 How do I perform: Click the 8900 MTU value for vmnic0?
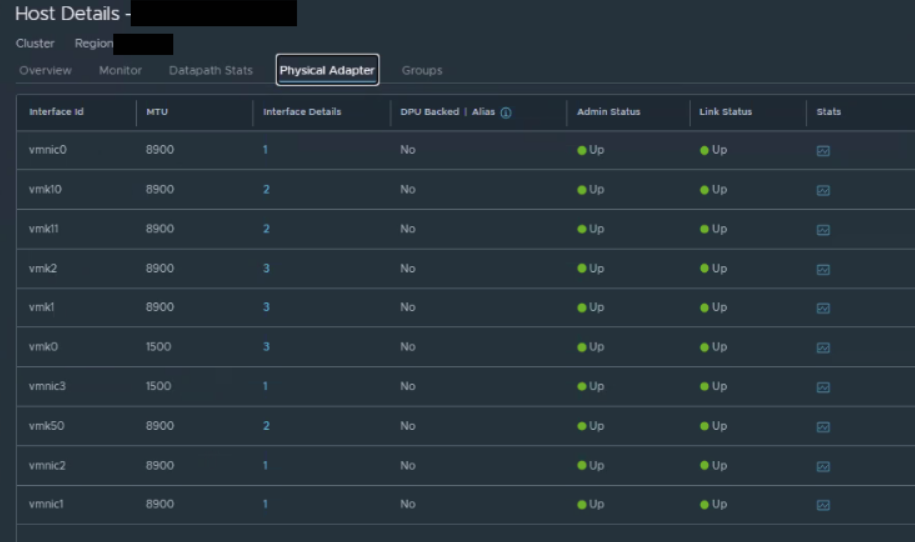[x=160, y=150]
